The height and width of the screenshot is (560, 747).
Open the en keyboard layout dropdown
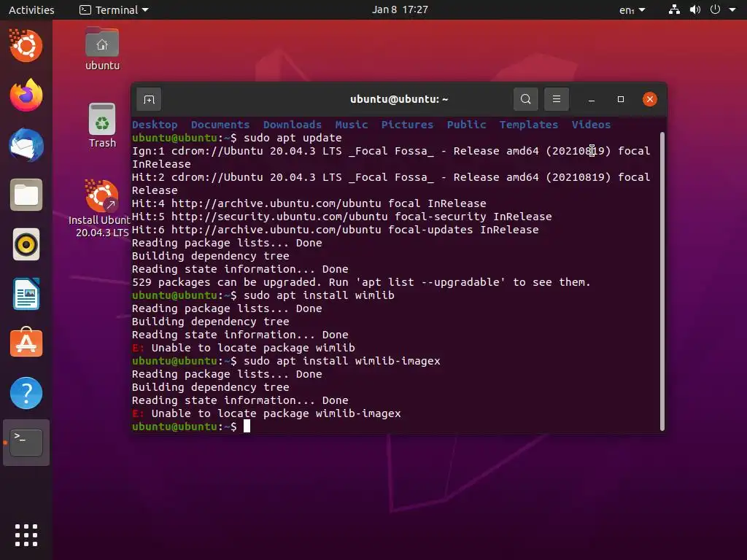point(632,9)
